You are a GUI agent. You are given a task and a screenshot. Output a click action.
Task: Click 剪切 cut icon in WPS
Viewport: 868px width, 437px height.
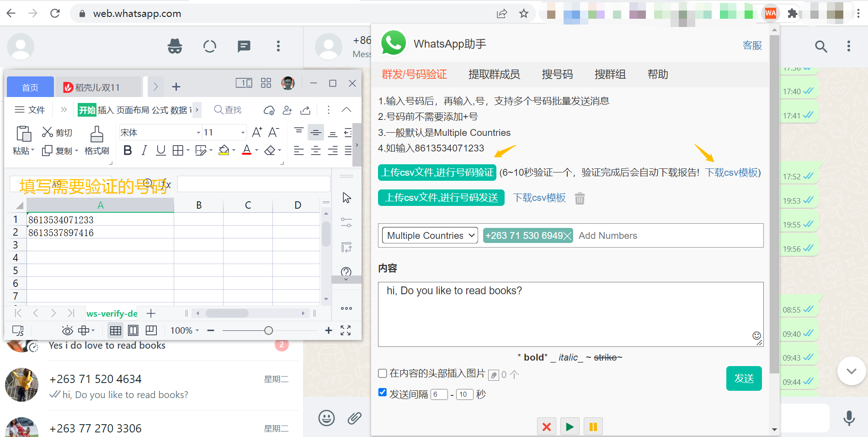[57, 132]
